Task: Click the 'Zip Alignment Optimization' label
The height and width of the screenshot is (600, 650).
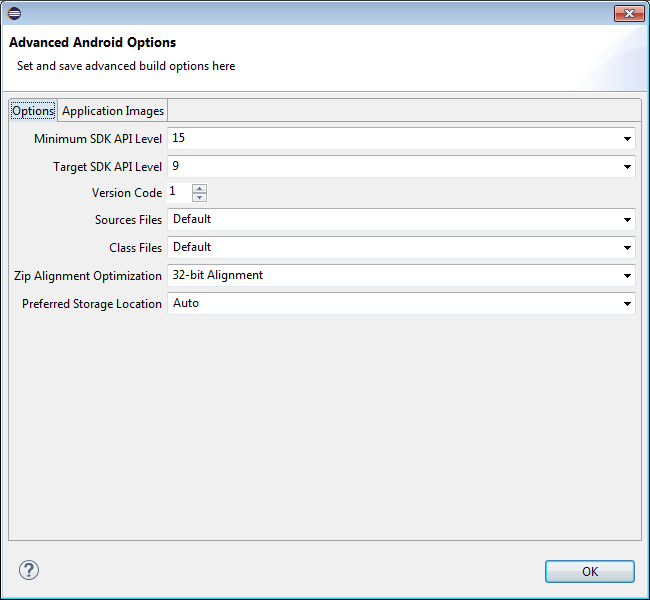Action: [x=88, y=276]
